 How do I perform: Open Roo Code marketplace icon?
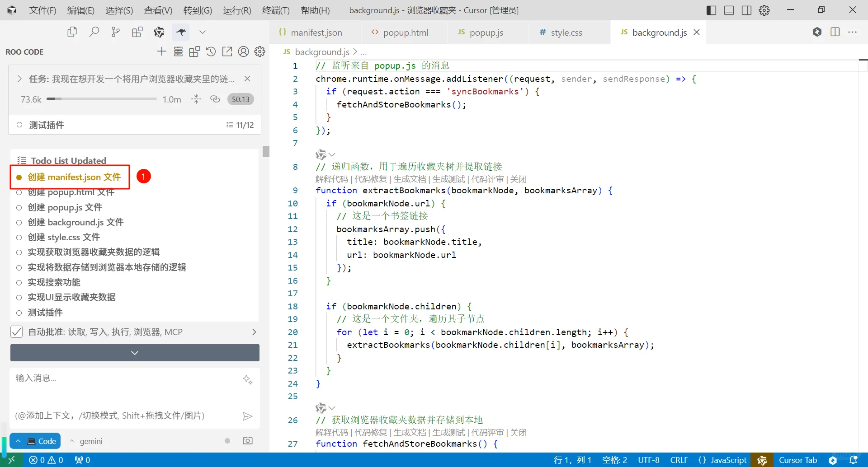194,51
